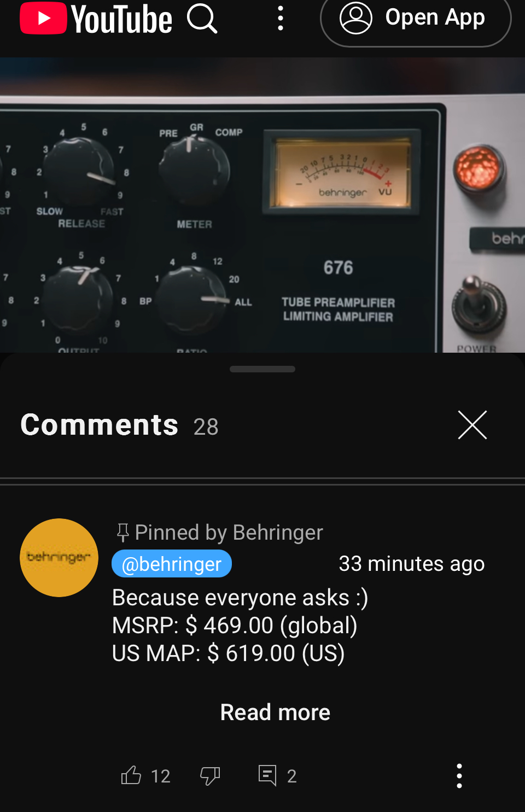The height and width of the screenshot is (812, 525).
Task: Tap the video player area
Action: click(x=262, y=205)
